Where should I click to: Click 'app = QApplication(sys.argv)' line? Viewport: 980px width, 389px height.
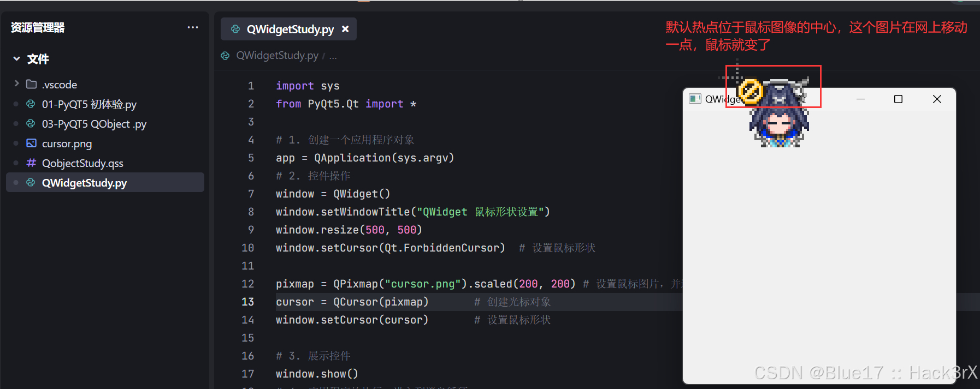tap(365, 158)
